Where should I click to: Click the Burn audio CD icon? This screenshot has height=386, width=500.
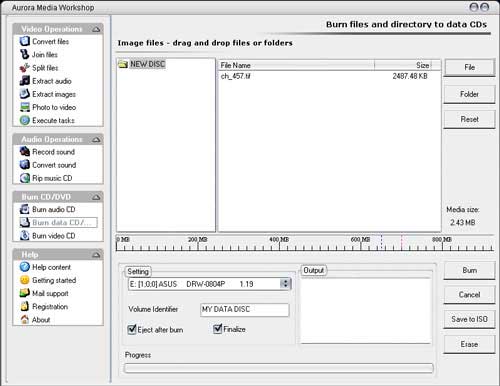pyautogui.click(x=25, y=209)
